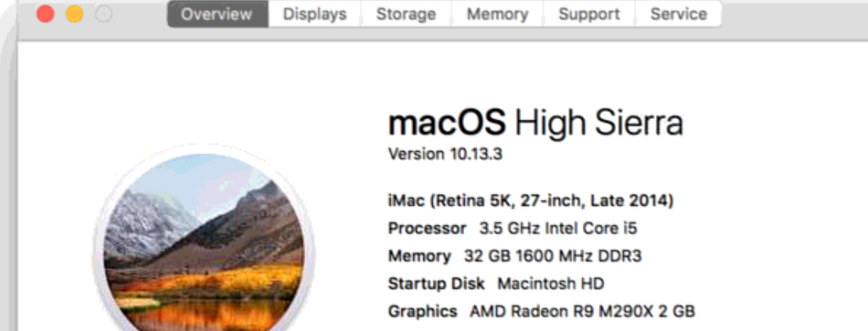This screenshot has width=868, height=331.
Task: Close the window with the red button
Action: 45,14
